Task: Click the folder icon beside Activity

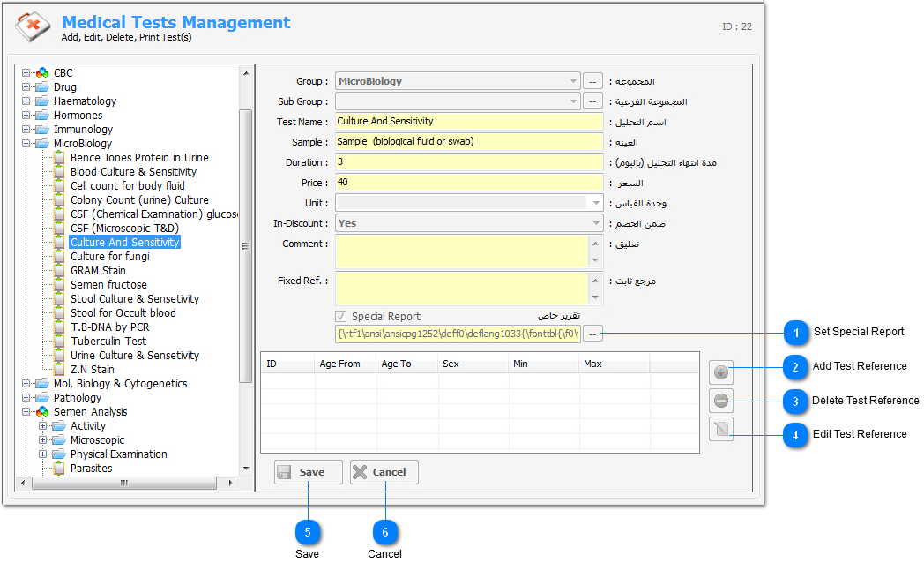Action: [59, 426]
